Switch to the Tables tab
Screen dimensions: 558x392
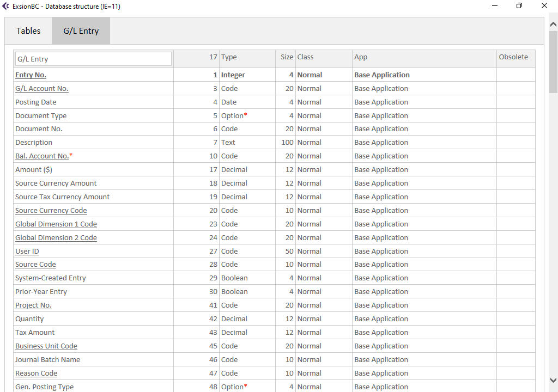28,31
